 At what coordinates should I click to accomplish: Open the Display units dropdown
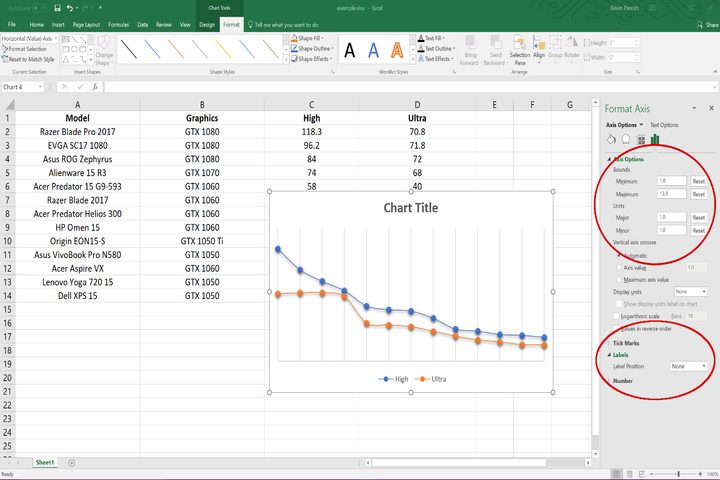coord(691,292)
